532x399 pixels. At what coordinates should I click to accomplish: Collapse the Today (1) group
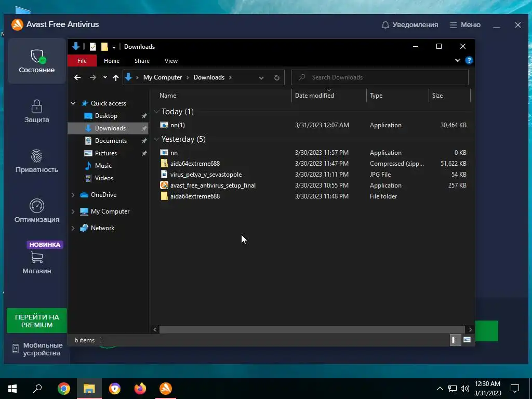(x=156, y=112)
